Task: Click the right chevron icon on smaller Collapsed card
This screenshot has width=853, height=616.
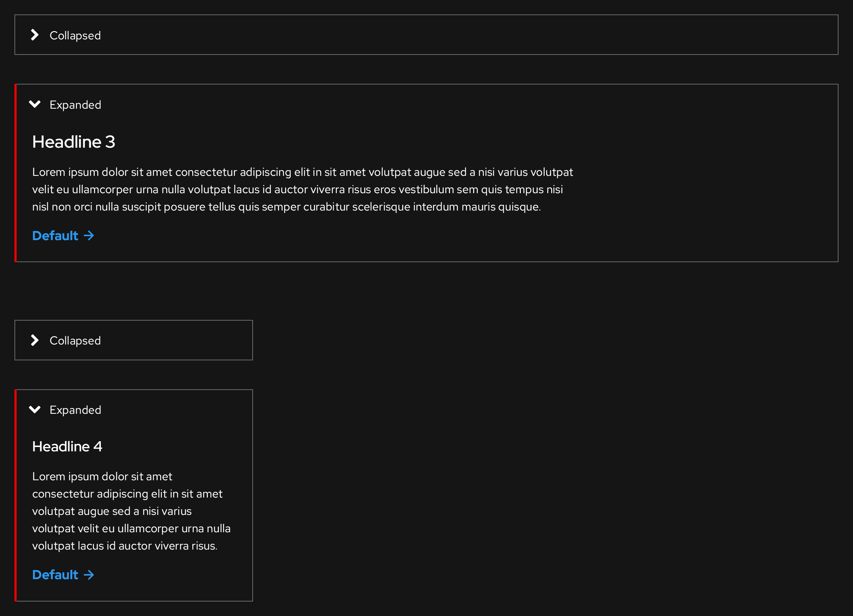Action: coord(35,340)
